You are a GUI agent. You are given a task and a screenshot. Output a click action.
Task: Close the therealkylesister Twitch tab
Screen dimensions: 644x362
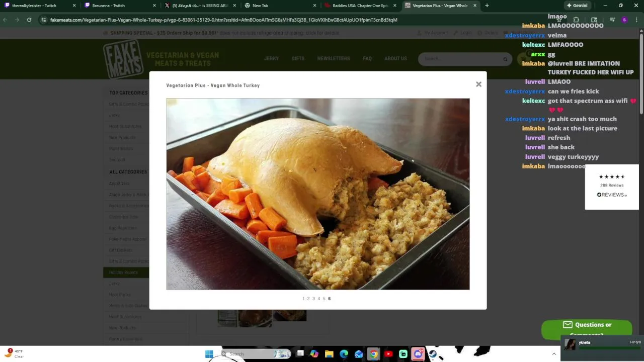(x=74, y=6)
